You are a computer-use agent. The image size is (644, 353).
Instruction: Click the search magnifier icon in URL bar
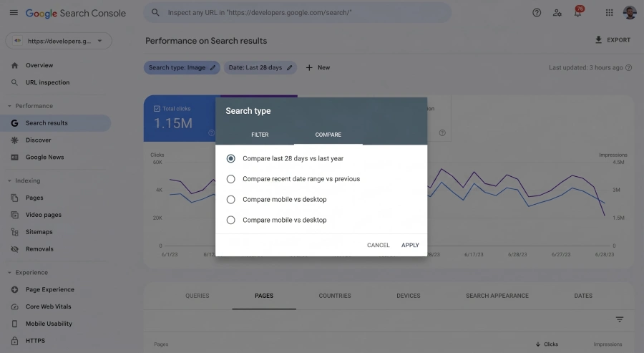click(x=155, y=13)
